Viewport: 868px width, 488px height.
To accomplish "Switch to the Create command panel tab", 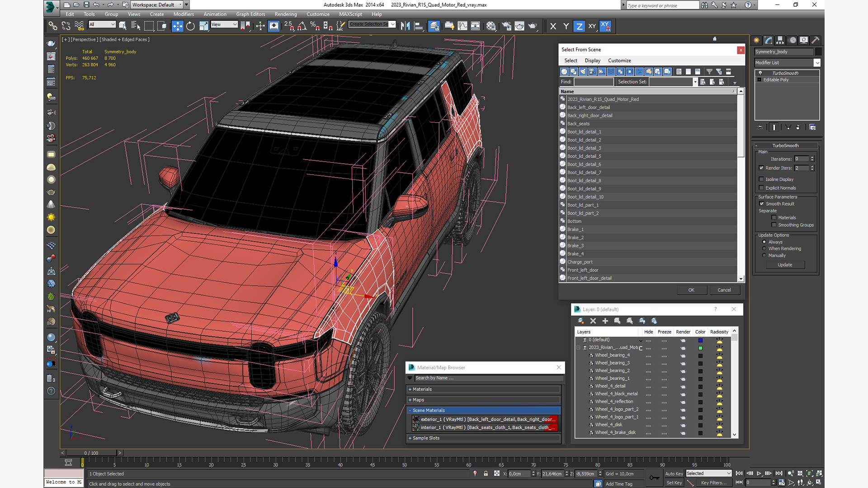I will tap(756, 40).
